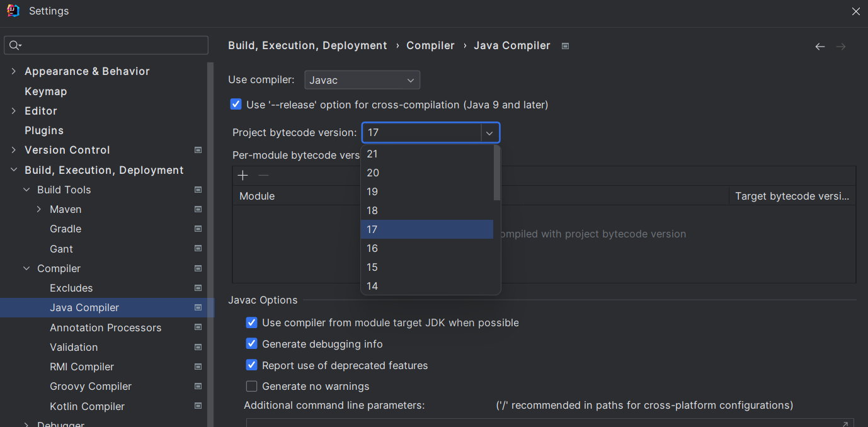Click the search magnifier icon in settings search
Viewport: 868px width, 427px height.
(15, 45)
